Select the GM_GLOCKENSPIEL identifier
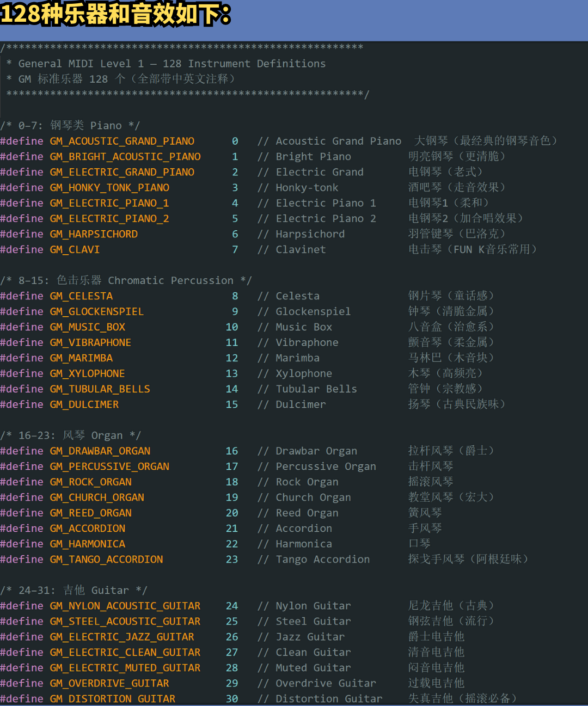 pos(96,312)
